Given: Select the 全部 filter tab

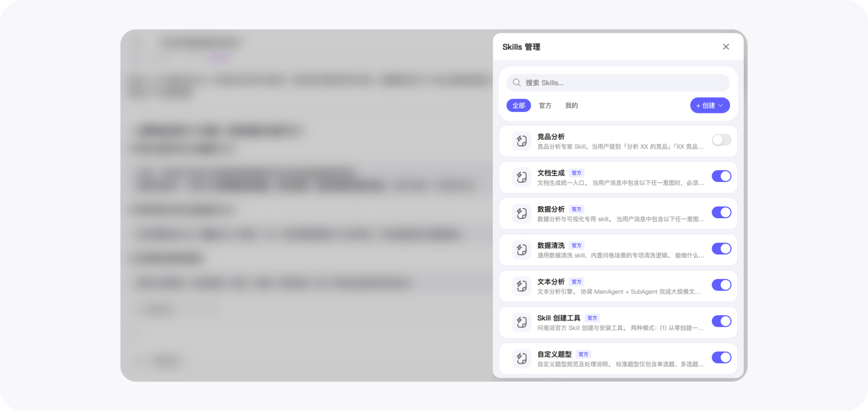Looking at the screenshot, I should click(519, 105).
